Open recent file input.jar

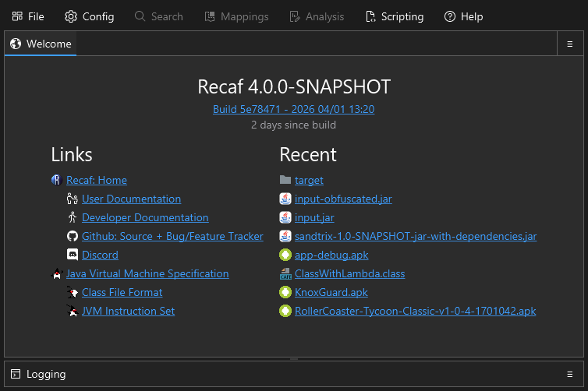(x=314, y=217)
